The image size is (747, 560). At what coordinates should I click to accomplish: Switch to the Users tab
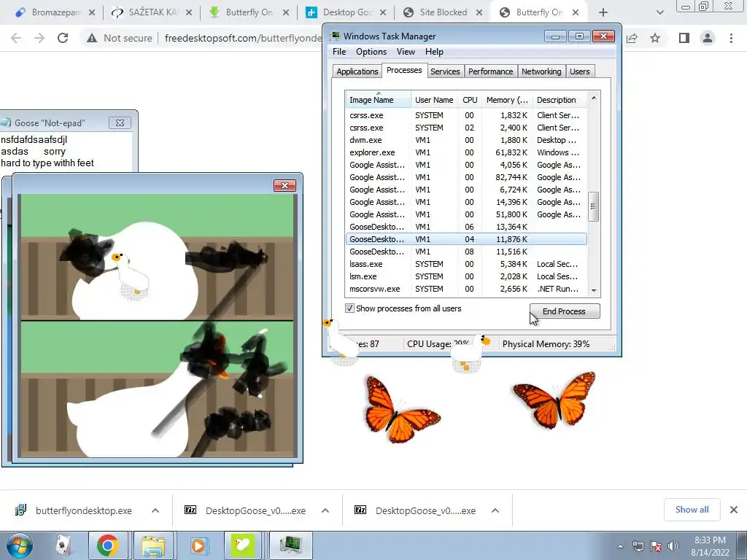[x=579, y=71]
